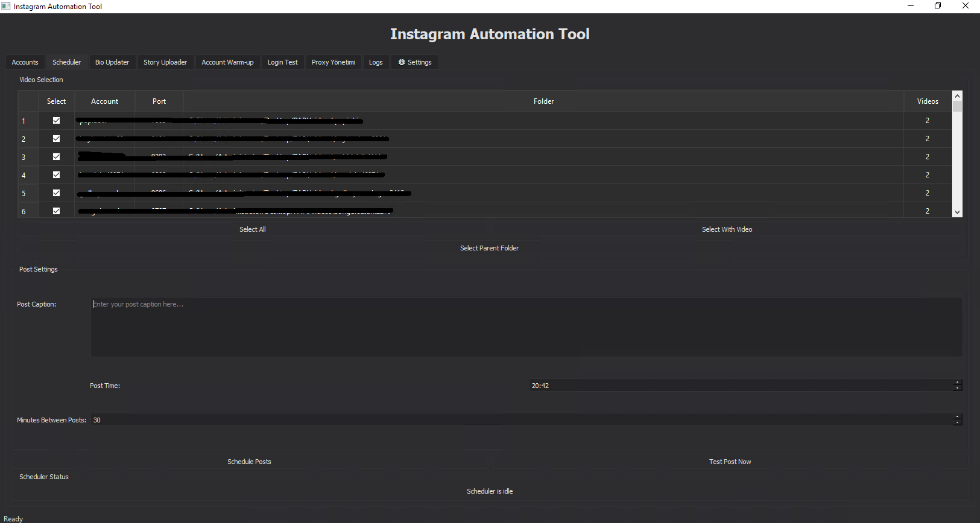Click the Port column header
Viewport: 980px width, 525px height.
[x=159, y=101]
